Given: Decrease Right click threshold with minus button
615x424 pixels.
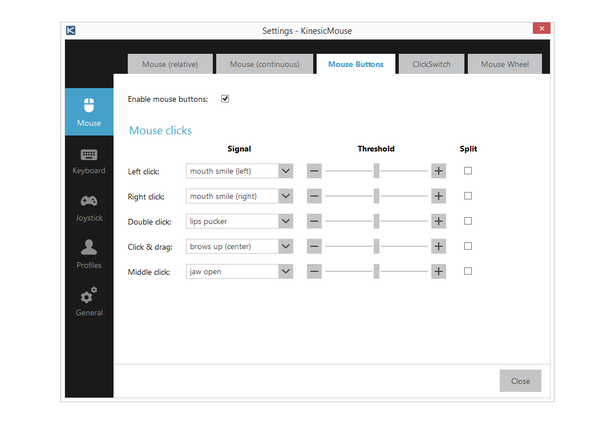Looking at the screenshot, I should point(314,196).
